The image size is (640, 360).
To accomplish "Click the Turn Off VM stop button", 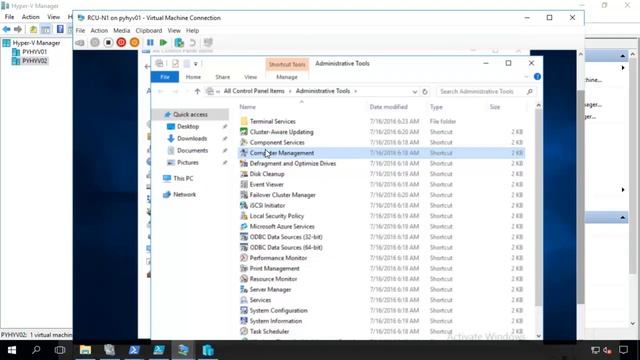I will pos(108,42).
